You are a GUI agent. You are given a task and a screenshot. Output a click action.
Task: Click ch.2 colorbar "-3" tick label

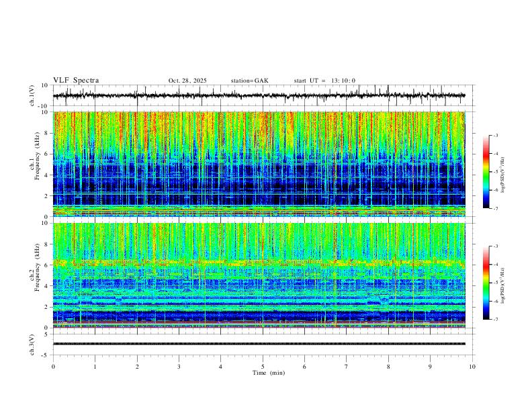click(496, 246)
